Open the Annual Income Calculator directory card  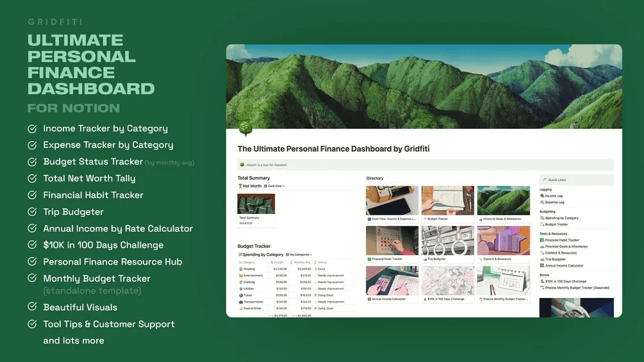(x=392, y=284)
